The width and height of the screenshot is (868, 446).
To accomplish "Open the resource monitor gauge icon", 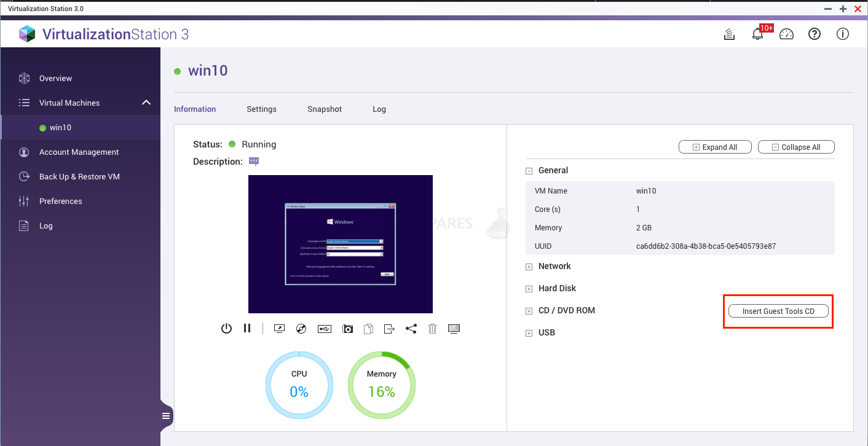I will [787, 34].
